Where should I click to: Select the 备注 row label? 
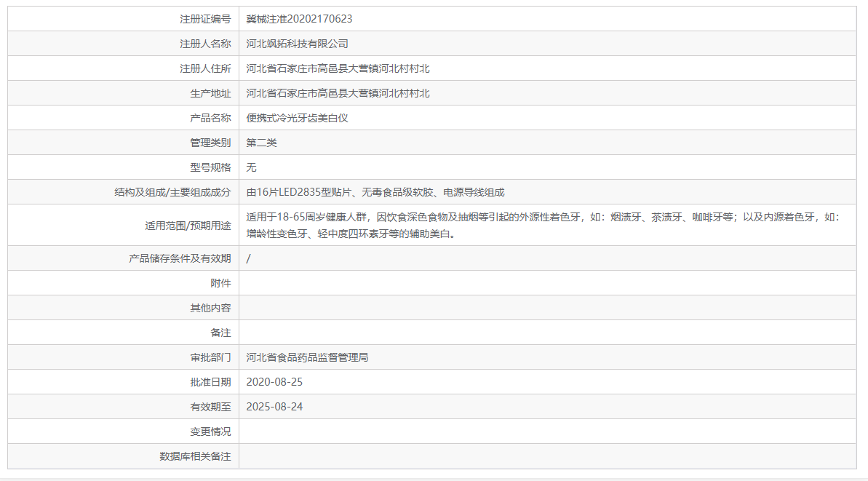(226, 332)
